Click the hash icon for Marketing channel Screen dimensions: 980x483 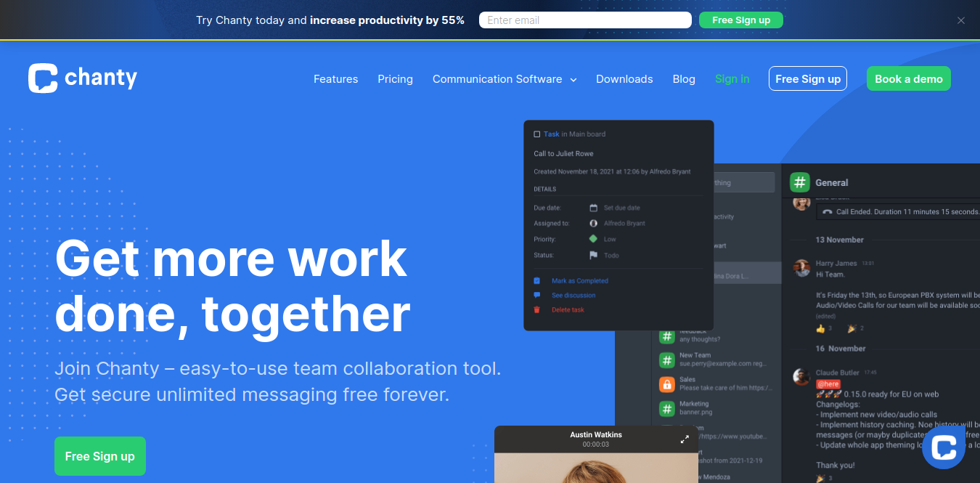tap(666, 408)
